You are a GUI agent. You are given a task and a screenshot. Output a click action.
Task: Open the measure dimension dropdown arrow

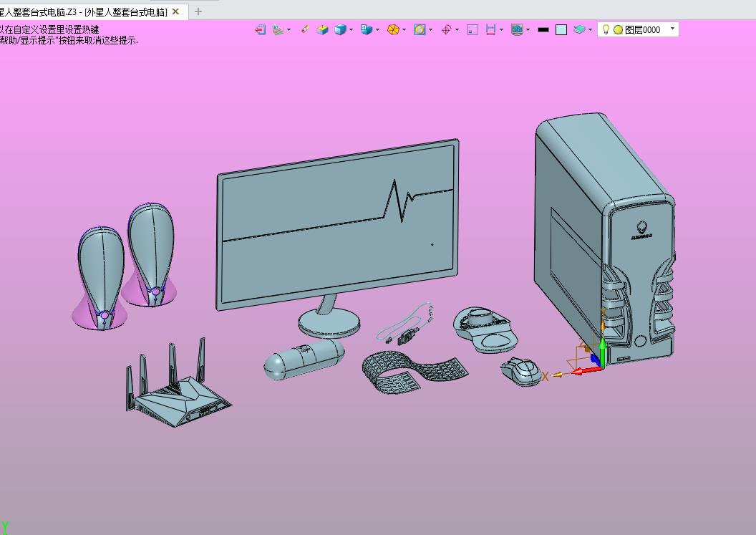click(501, 30)
